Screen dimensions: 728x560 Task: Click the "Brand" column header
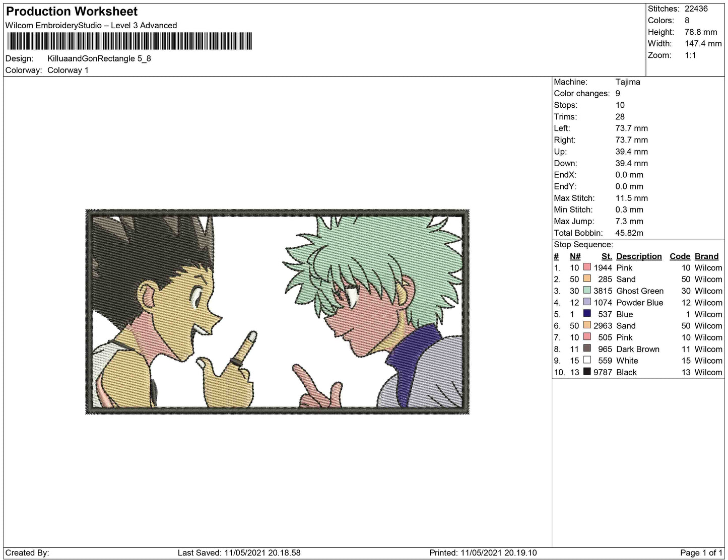(x=707, y=256)
